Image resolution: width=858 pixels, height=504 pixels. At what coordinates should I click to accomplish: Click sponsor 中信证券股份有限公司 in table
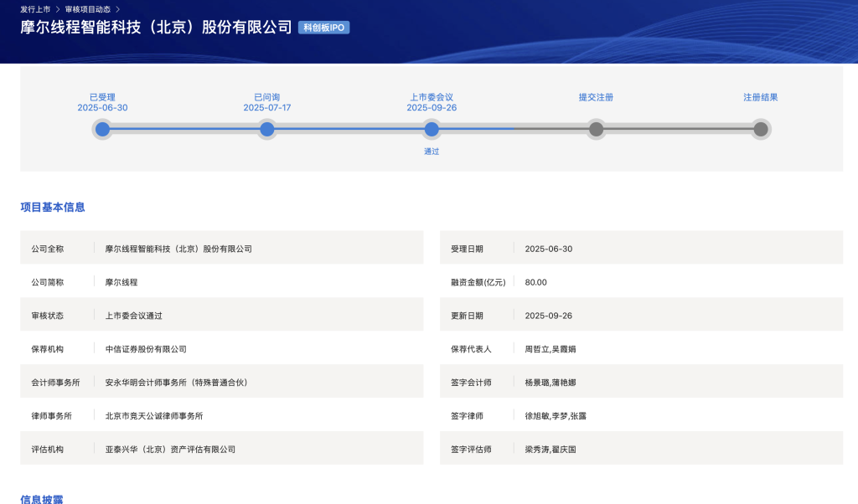click(146, 349)
